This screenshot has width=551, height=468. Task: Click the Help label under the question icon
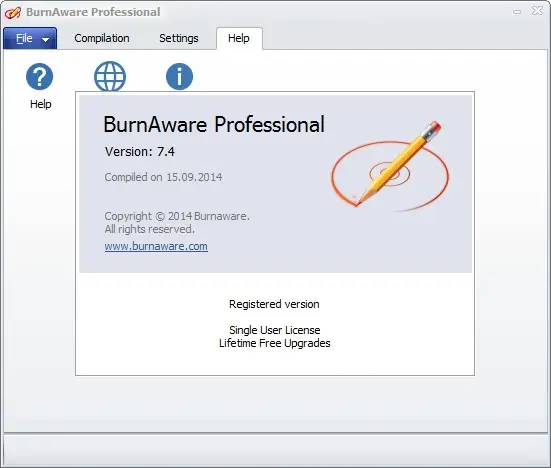40,104
